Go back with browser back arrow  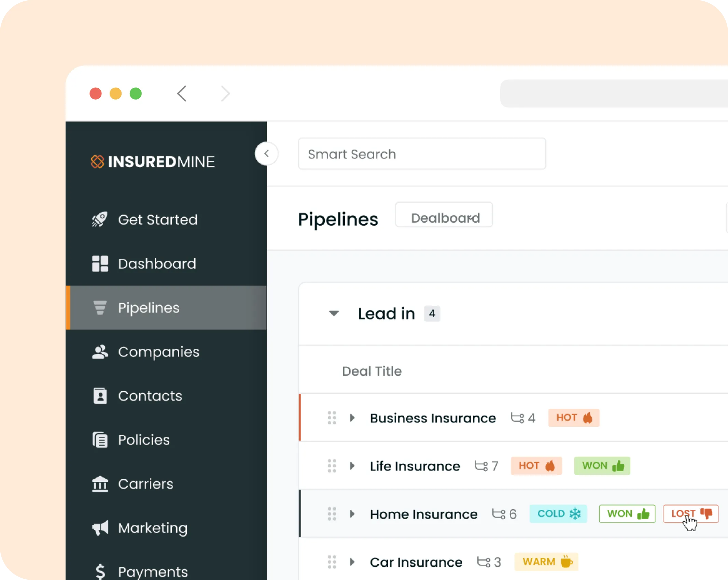click(x=182, y=93)
